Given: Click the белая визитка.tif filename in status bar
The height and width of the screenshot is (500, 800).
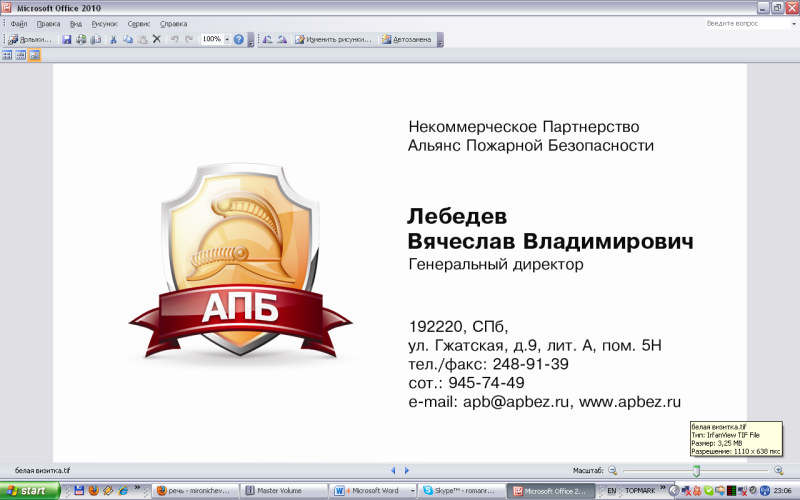Looking at the screenshot, I should pyautogui.click(x=42, y=470).
